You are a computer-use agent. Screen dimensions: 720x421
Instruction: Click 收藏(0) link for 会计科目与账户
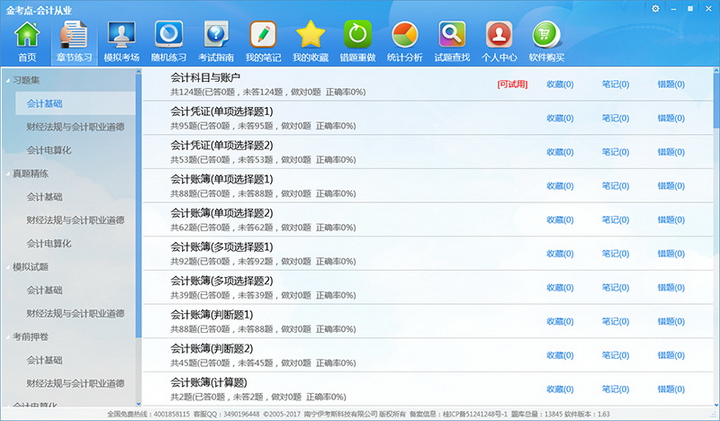pos(560,84)
